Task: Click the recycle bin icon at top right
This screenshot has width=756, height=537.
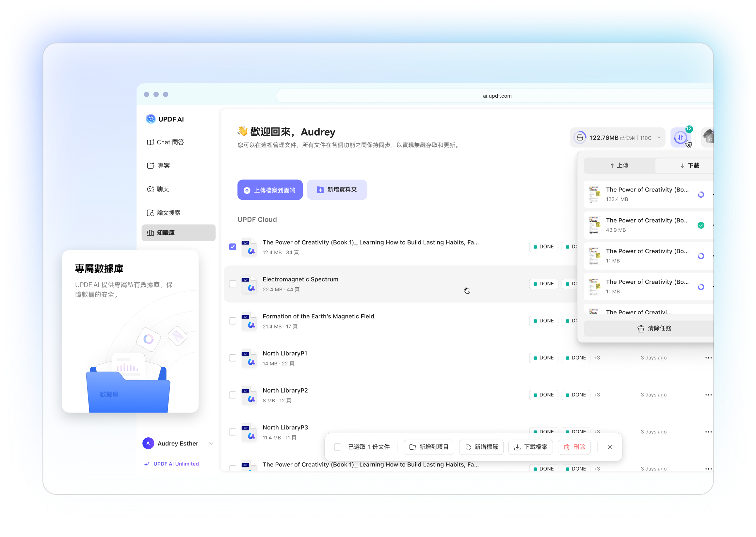Action: (x=707, y=137)
